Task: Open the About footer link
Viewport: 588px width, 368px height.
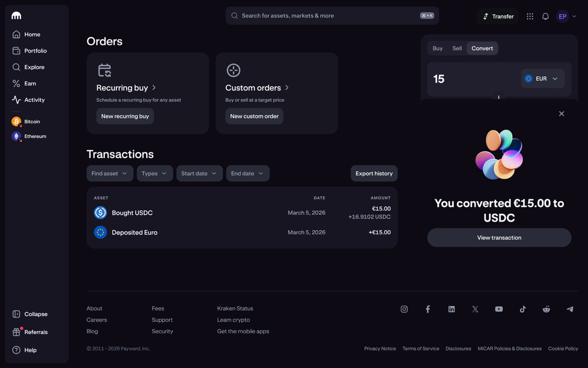Action: pyautogui.click(x=95, y=308)
